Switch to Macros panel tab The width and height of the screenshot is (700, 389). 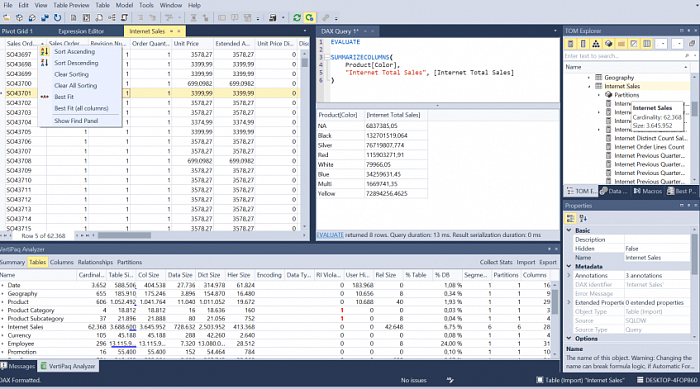tap(647, 191)
